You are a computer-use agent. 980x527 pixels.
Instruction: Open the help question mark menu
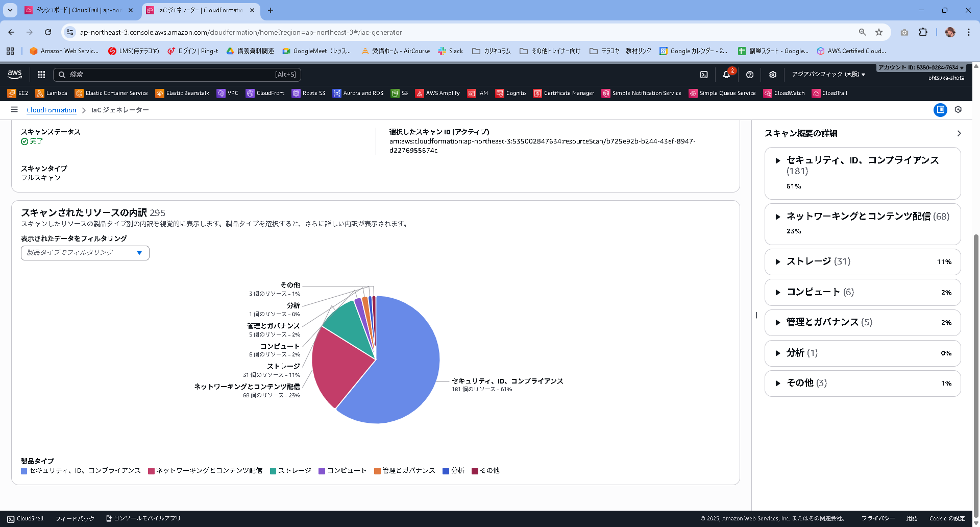click(x=750, y=75)
